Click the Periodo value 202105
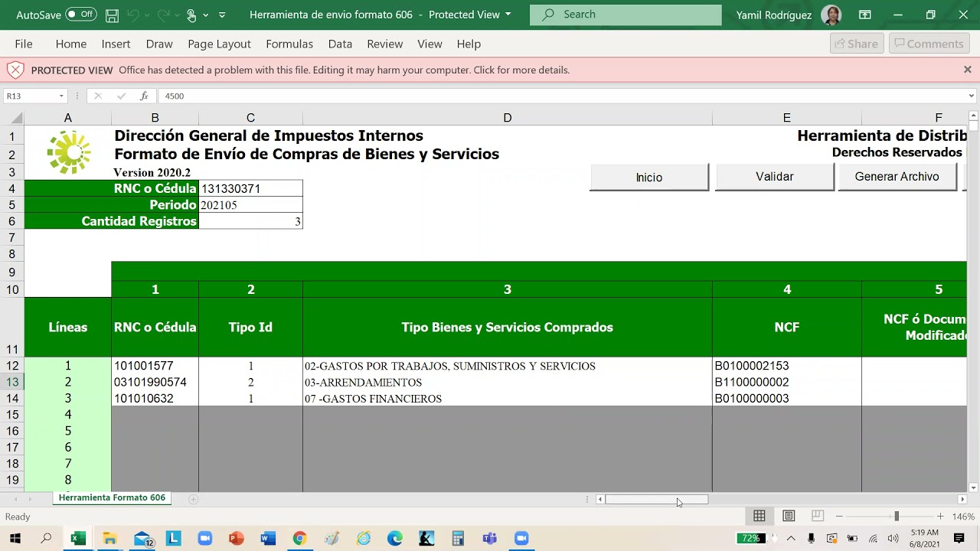 pyautogui.click(x=250, y=205)
